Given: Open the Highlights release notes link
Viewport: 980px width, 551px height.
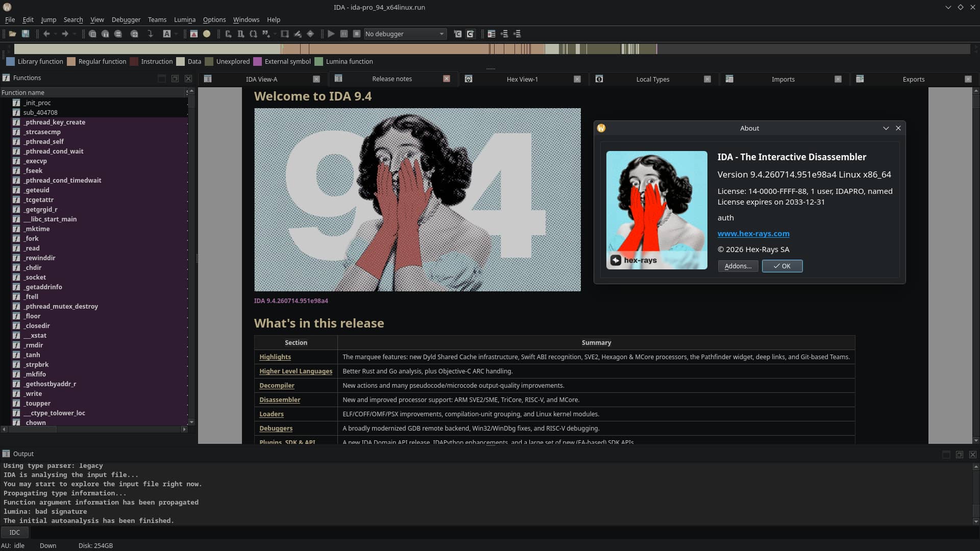Looking at the screenshot, I should (275, 357).
